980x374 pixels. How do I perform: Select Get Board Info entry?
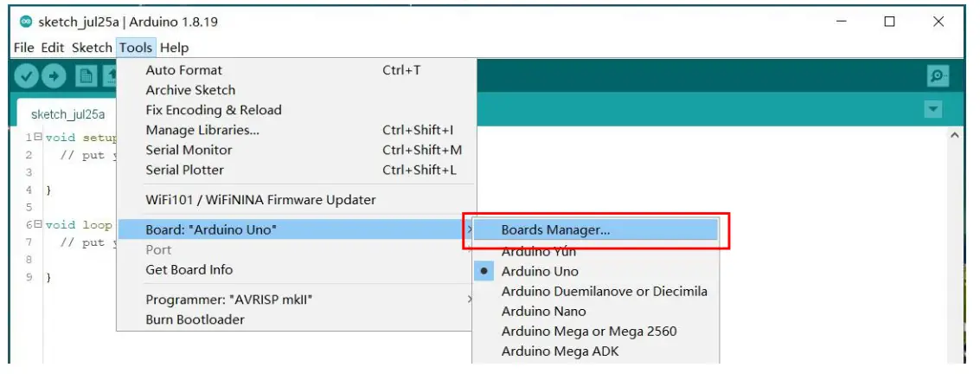(297, 270)
